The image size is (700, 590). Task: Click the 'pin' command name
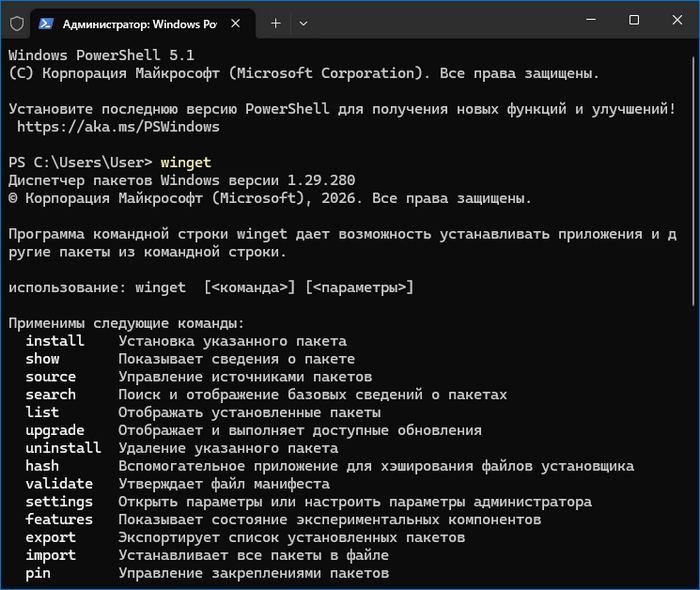38,573
